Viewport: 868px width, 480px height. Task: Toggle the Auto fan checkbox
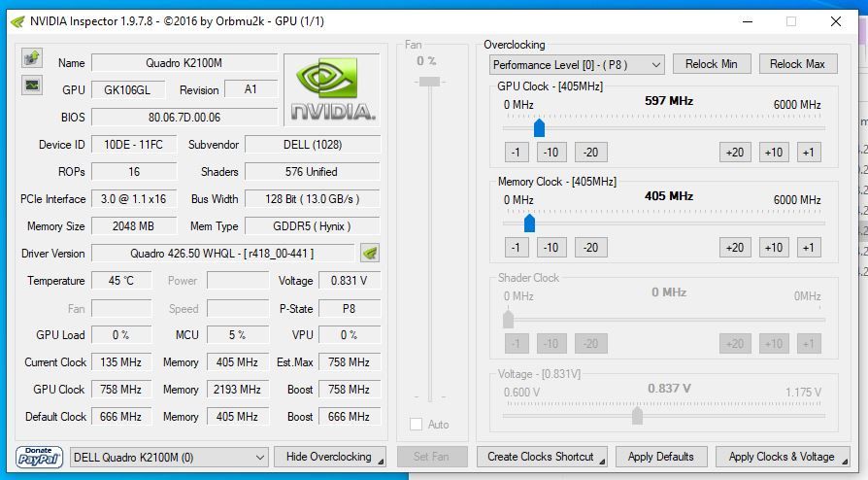[x=416, y=425]
